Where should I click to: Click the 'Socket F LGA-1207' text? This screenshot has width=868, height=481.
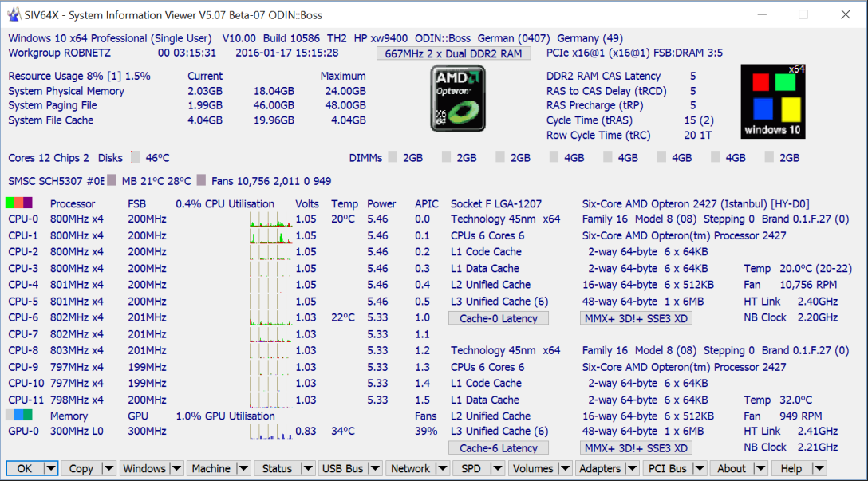pos(496,203)
